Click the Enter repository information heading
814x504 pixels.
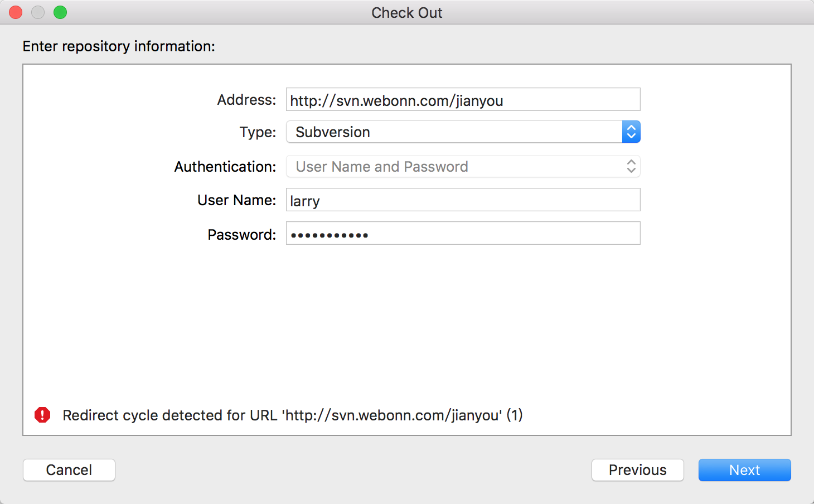pos(119,46)
